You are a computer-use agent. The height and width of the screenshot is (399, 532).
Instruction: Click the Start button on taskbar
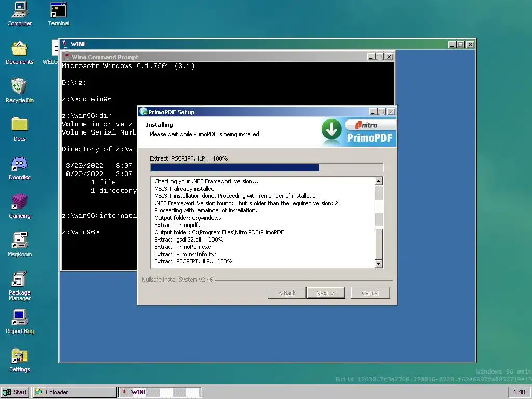click(x=15, y=392)
